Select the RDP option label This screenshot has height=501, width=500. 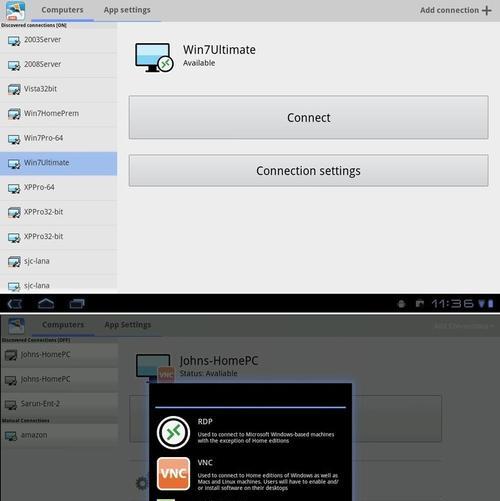pyautogui.click(x=205, y=422)
